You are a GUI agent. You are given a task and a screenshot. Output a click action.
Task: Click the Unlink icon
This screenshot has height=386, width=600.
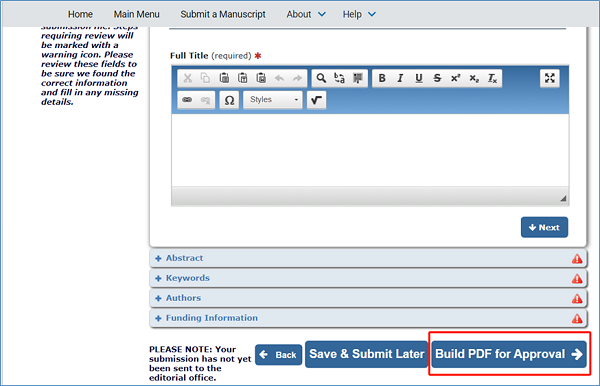click(205, 100)
